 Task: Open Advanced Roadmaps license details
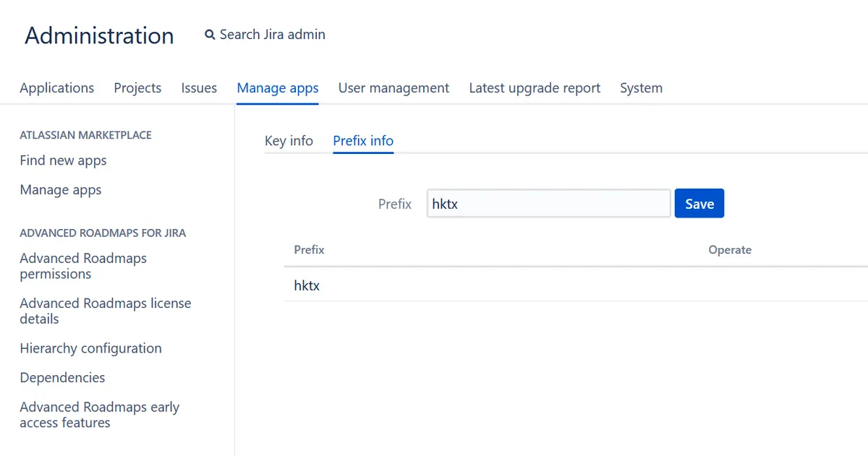(x=106, y=311)
